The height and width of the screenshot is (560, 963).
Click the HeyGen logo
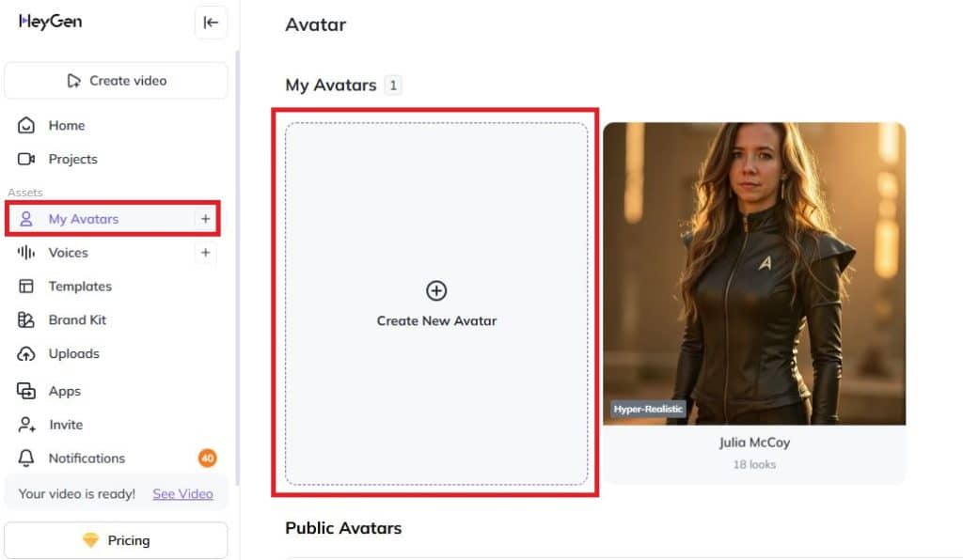(50, 22)
